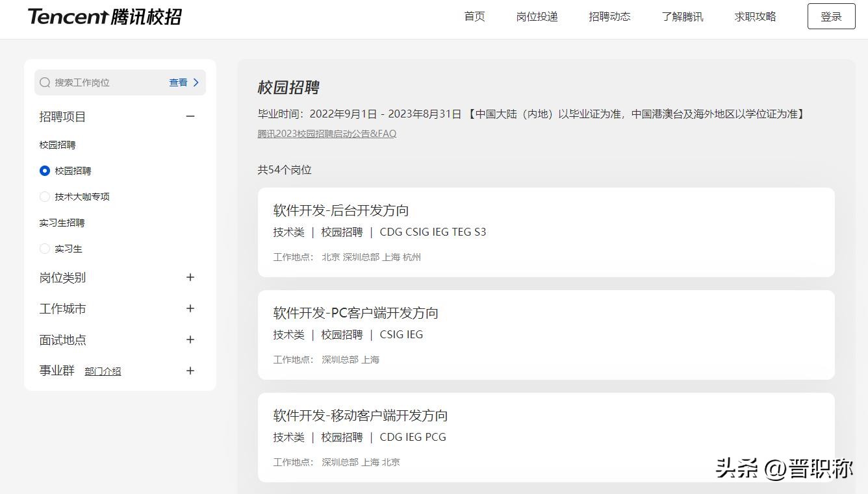The height and width of the screenshot is (494, 868).
Task: Expand the 工作城市 filter
Action: tap(190, 308)
